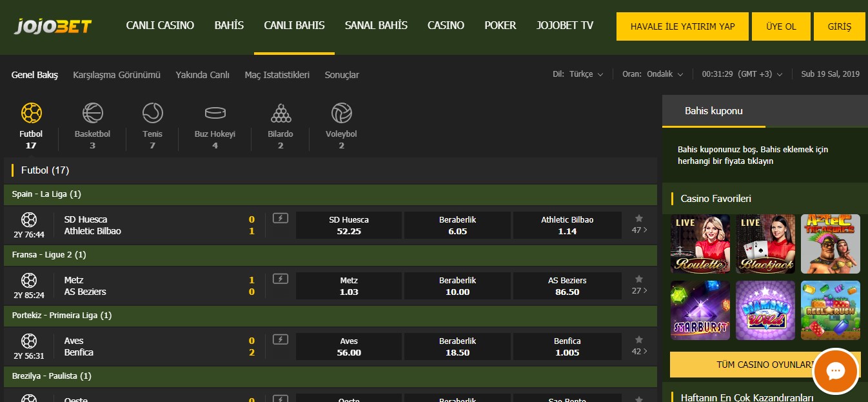Open the live chat bubble
This screenshot has height=402, width=868.
pyautogui.click(x=836, y=370)
